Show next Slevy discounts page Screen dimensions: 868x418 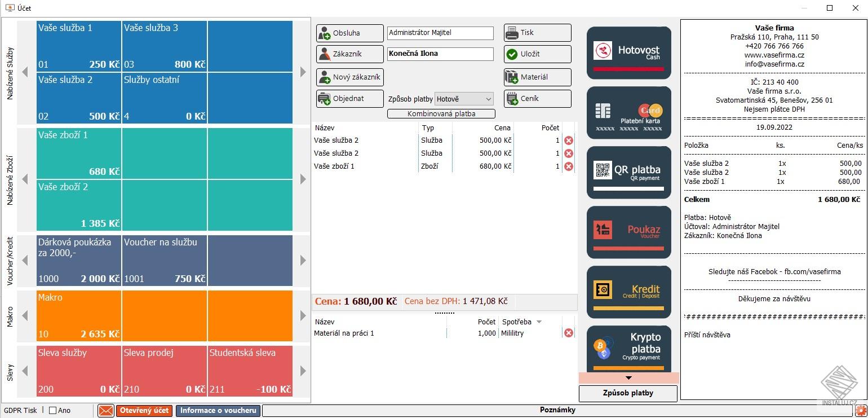point(303,371)
